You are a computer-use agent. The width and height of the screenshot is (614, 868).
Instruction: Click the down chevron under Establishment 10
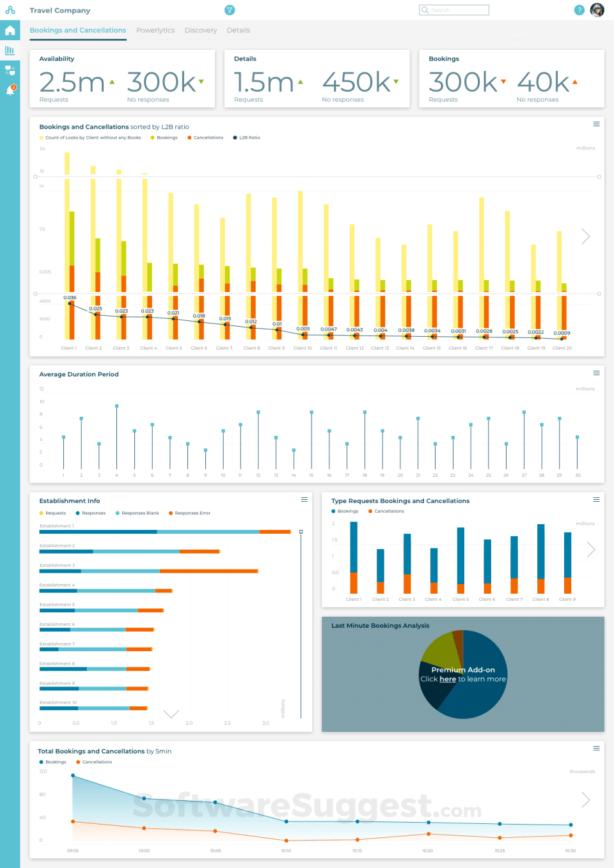171,713
